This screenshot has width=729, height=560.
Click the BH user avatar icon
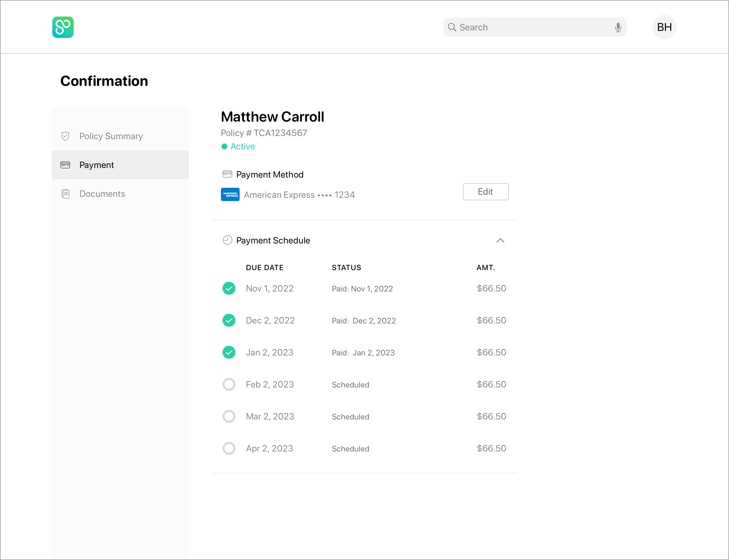664,27
